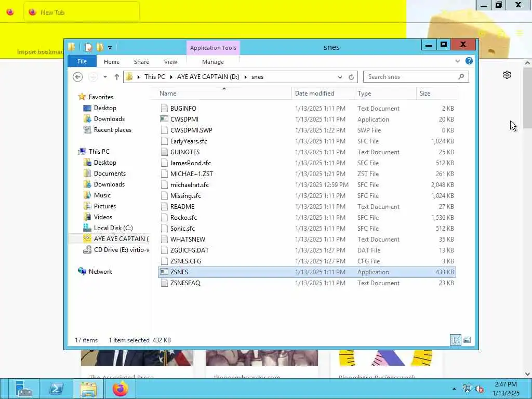Switch to Large icons view layout icon
Image resolution: width=532 pixels, height=399 pixels.
[467, 340]
